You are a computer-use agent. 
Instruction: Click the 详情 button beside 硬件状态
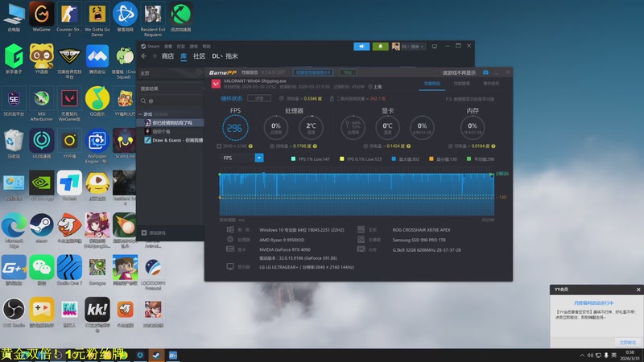(x=259, y=98)
